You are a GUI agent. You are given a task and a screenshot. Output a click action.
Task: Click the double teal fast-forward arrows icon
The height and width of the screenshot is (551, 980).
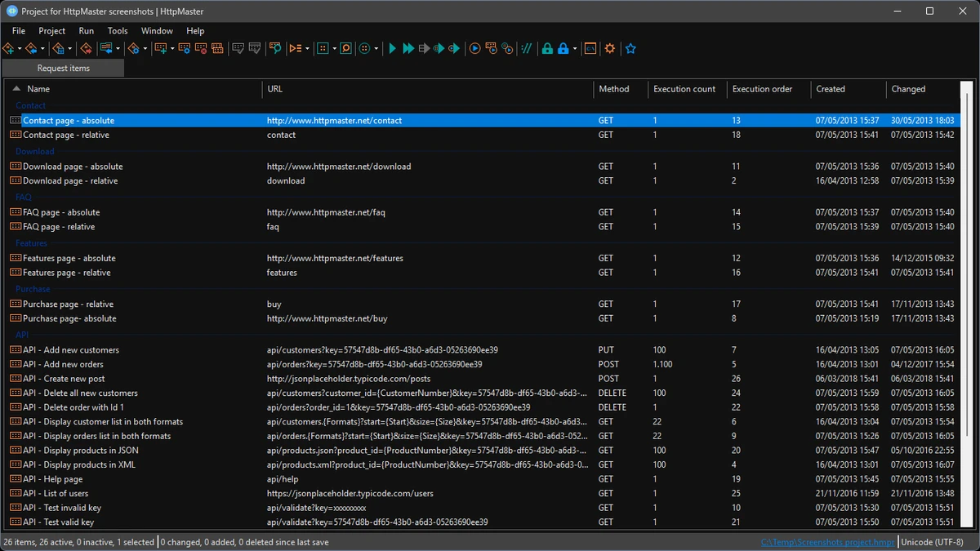(408, 49)
